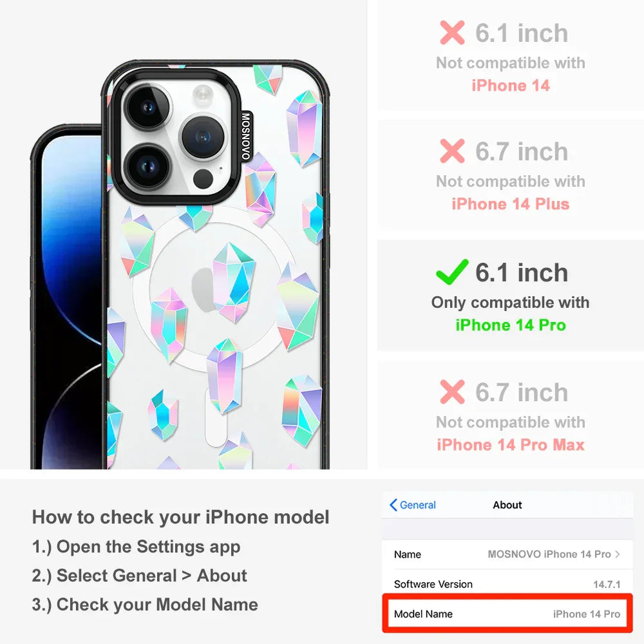Select the iPhone 14 Plus incompatible panel

pyautogui.click(x=511, y=175)
